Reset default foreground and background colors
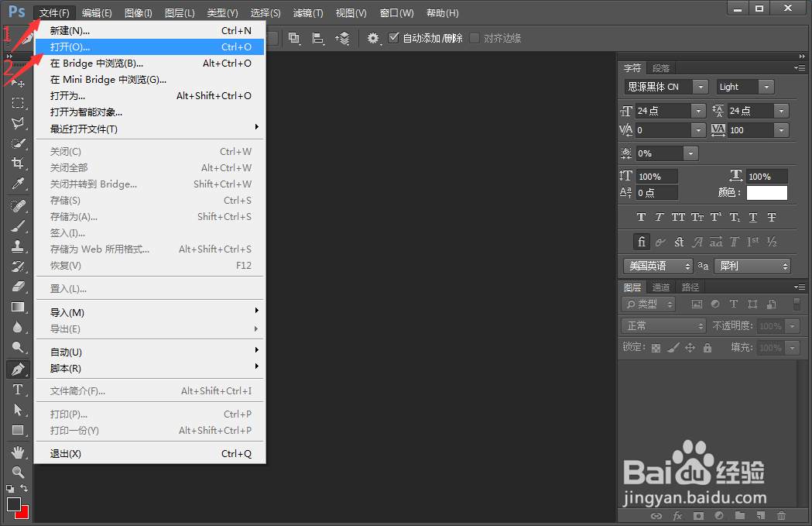The height and width of the screenshot is (526, 812). [10, 488]
